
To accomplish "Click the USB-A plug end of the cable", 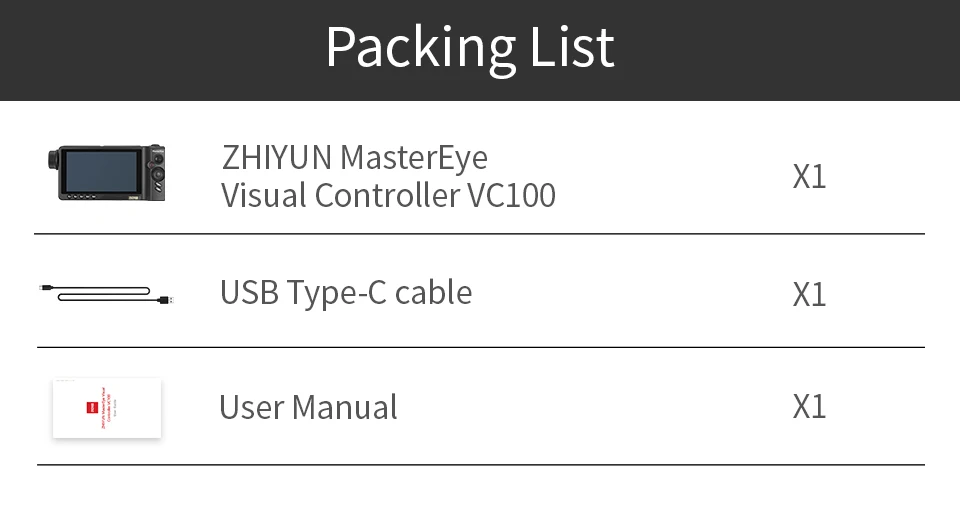I will coord(166,300).
